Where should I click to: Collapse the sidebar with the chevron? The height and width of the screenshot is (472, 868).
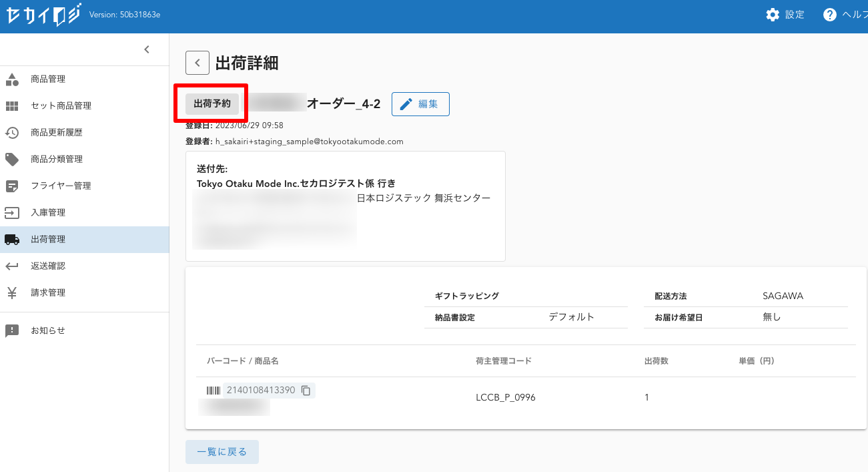coord(147,49)
